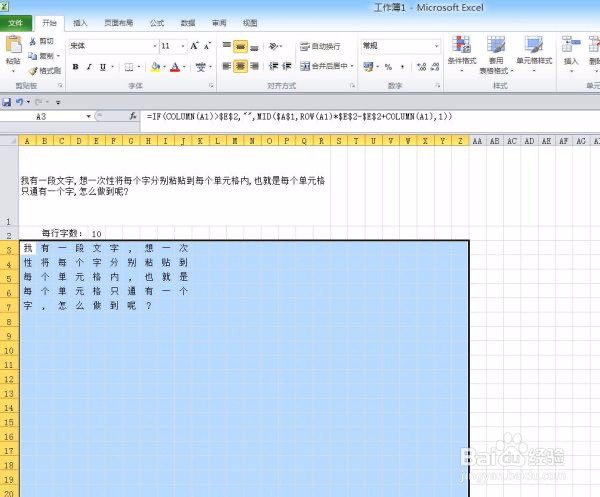
Task: Open the font name dropdown
Action: 155,46
